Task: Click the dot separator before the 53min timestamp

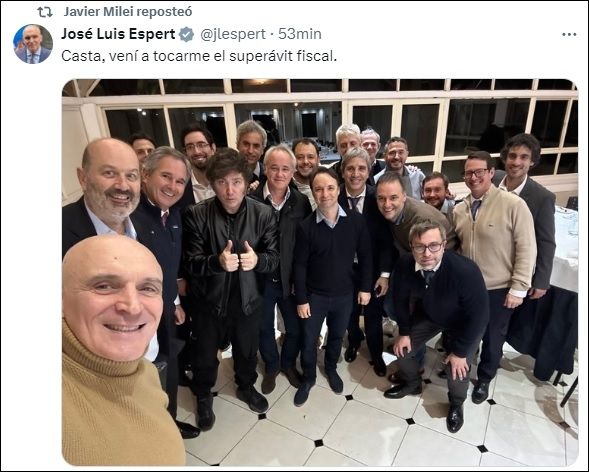Action: point(272,35)
